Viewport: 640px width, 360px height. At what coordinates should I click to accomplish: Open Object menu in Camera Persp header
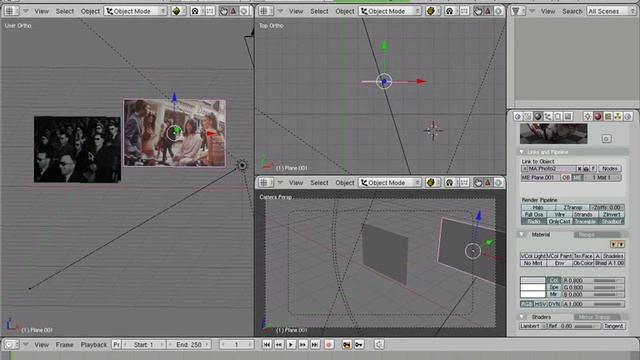click(x=345, y=182)
